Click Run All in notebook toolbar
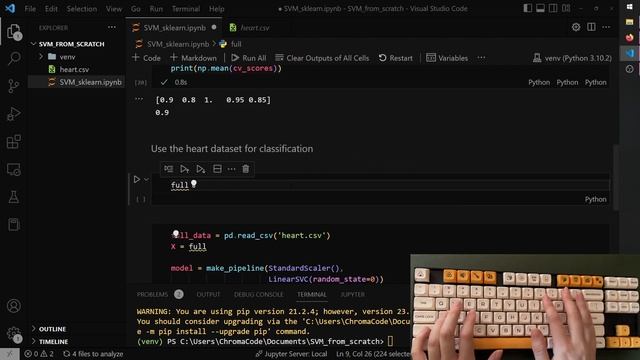640x360 pixels. 249,58
